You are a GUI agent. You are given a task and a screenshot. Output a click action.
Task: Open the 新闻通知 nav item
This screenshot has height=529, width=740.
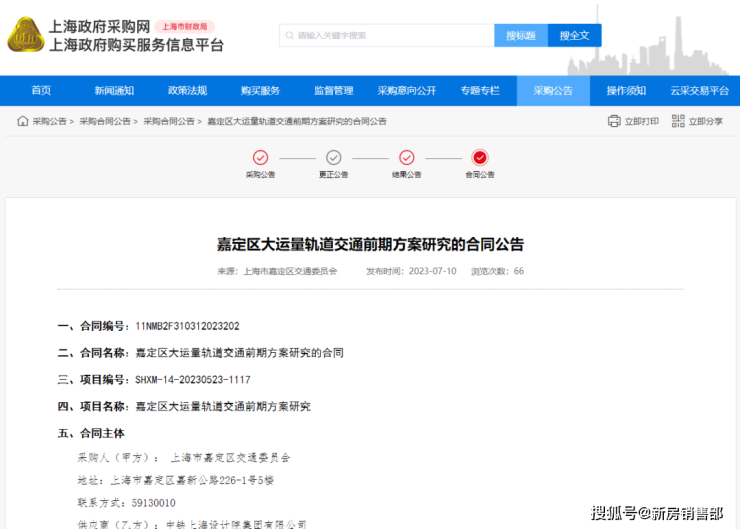pyautogui.click(x=114, y=90)
